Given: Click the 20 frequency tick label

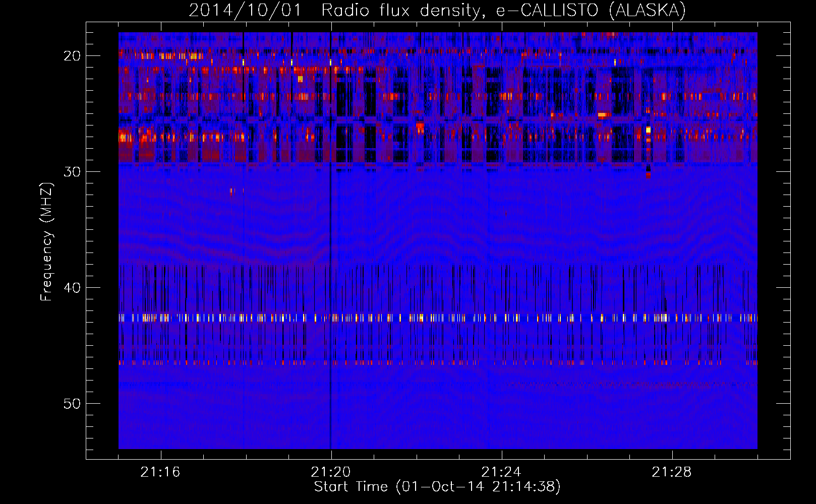Looking at the screenshot, I should (72, 55).
